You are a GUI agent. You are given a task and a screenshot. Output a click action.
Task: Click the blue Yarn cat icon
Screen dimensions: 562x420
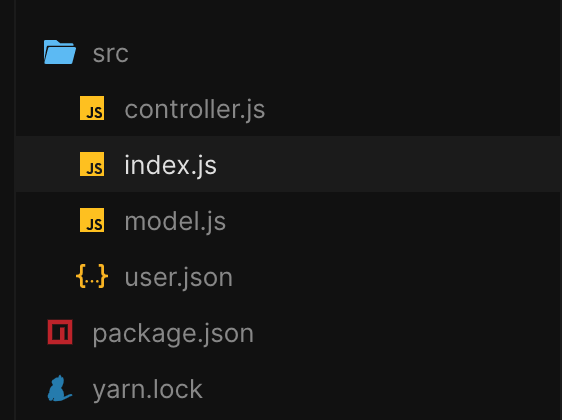60,388
